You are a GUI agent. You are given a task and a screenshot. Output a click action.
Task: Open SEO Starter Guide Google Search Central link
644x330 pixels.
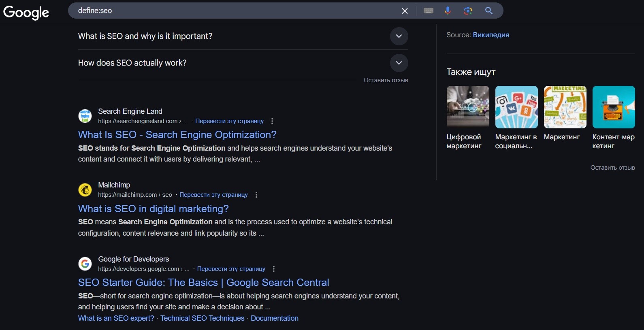click(x=203, y=283)
